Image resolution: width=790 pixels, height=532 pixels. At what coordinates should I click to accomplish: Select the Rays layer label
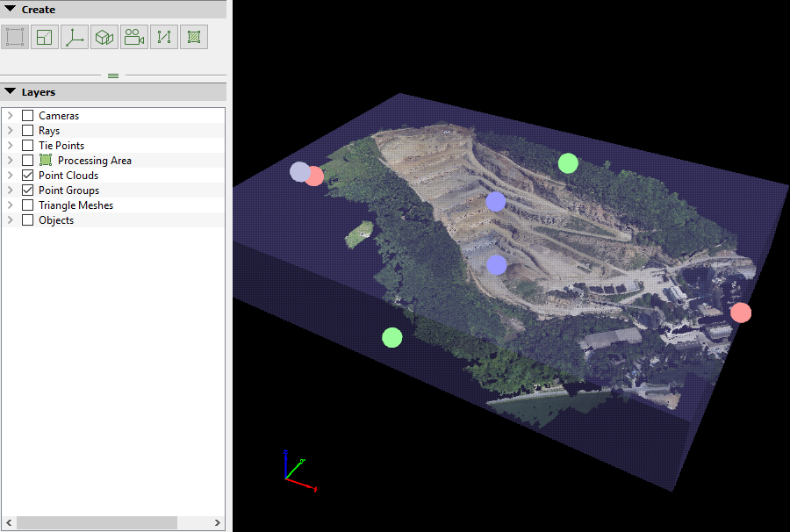49,131
